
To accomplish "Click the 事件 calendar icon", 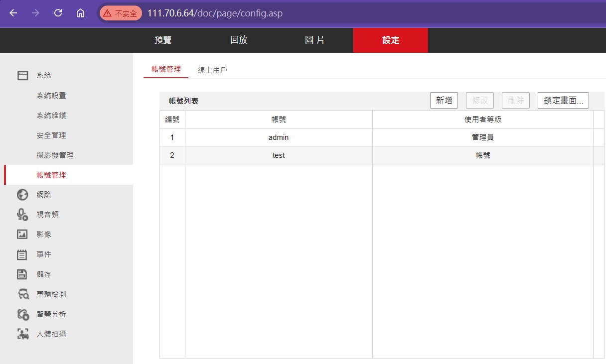I will click(x=22, y=254).
